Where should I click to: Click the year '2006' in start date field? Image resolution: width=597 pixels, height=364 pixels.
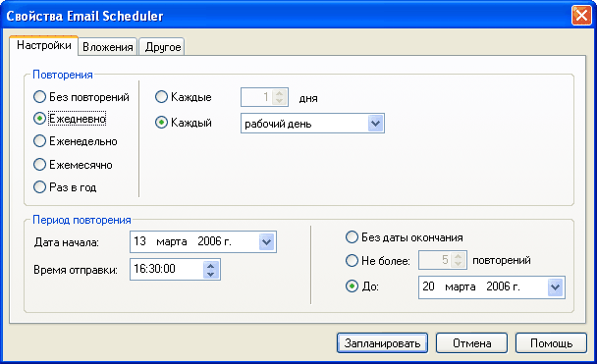(209, 241)
